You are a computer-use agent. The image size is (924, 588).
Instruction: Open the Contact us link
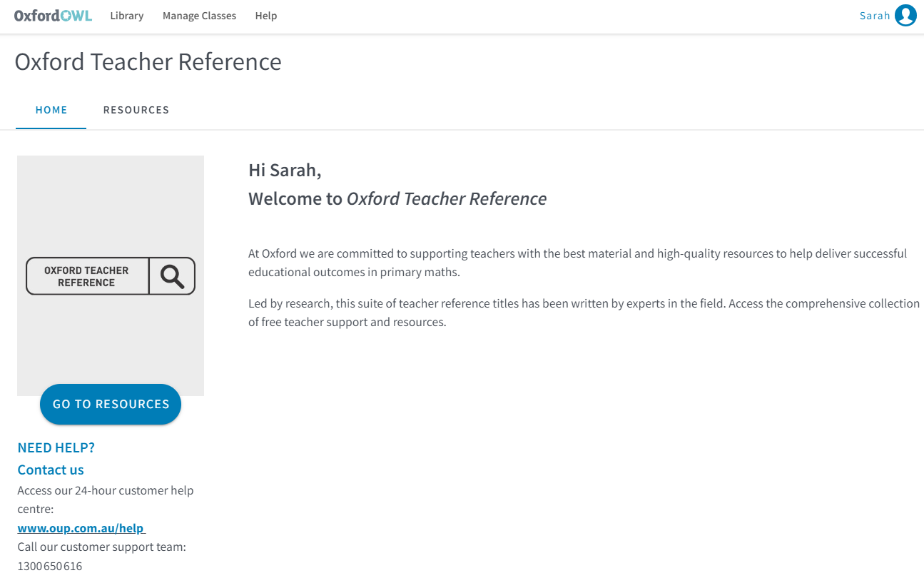(51, 470)
